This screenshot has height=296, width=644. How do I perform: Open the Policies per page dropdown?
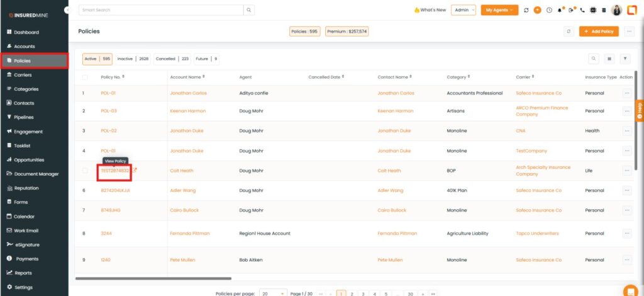pos(273,293)
